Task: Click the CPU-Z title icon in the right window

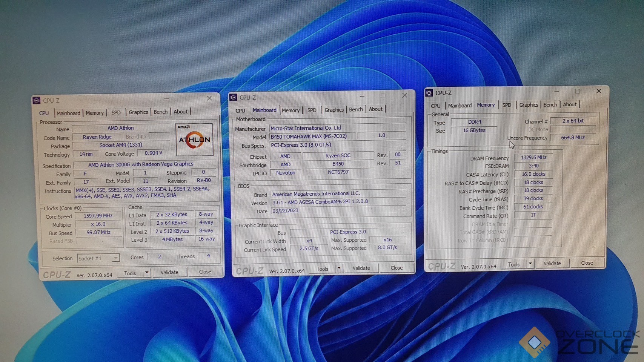Action: 429,93
